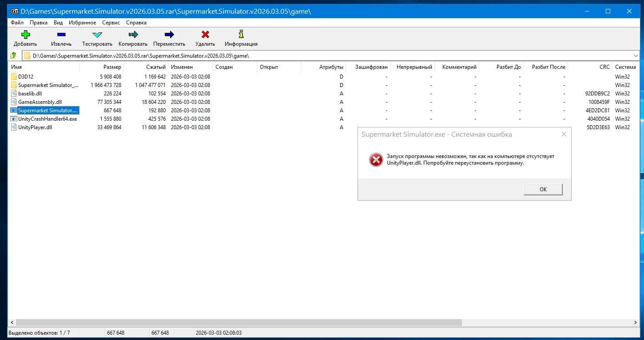This screenshot has width=644, height=340.
Task: Close the system error dialog
Action: [564, 134]
